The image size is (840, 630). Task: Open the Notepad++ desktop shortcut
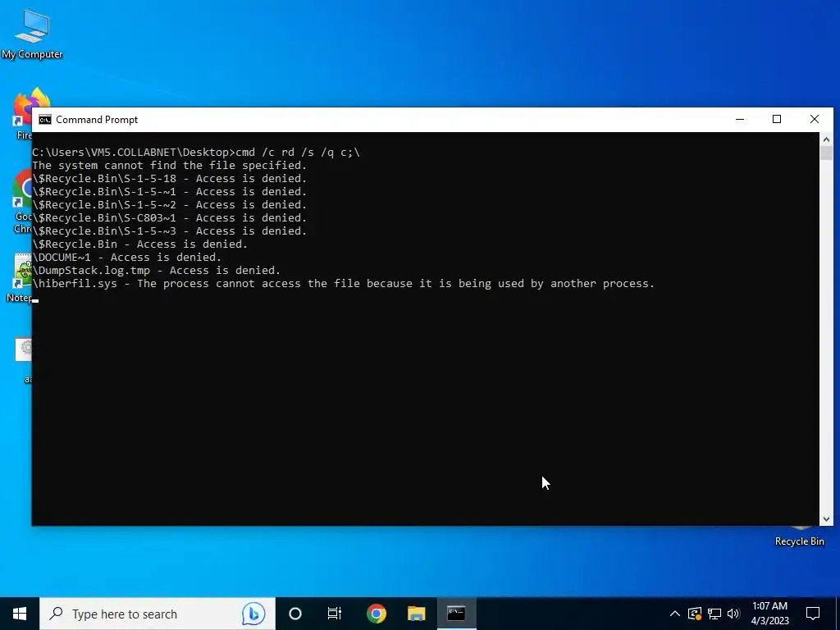pos(21,277)
